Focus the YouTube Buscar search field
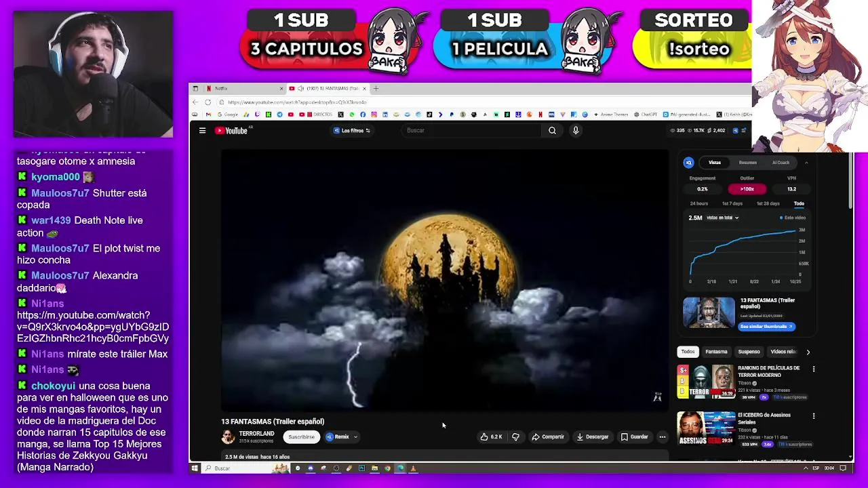Image resolution: width=868 pixels, height=488 pixels. [x=471, y=131]
